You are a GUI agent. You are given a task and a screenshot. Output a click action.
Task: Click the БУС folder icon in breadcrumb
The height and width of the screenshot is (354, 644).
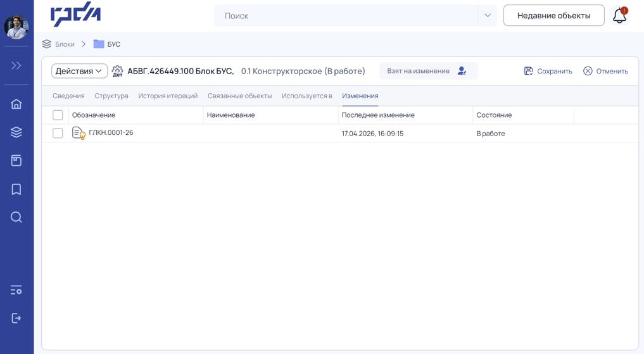(x=99, y=44)
